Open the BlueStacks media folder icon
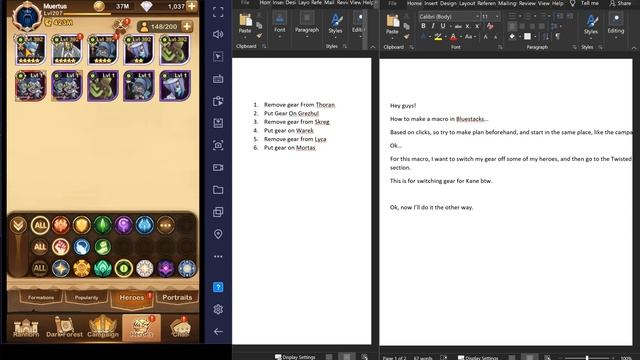 point(218,190)
